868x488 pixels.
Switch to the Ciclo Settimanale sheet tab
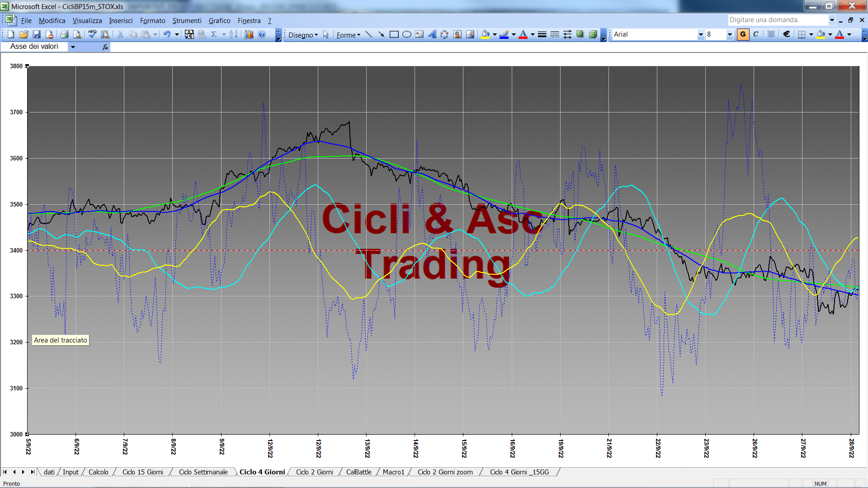click(203, 472)
